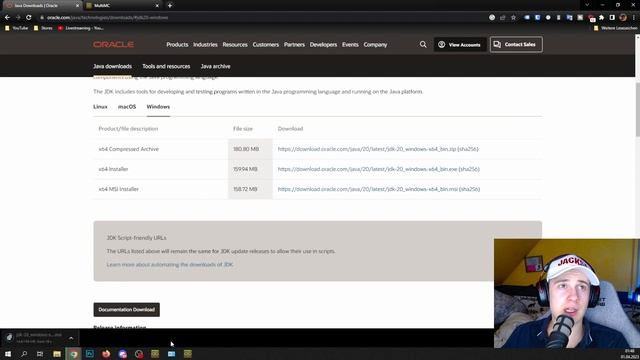The width and height of the screenshot is (640, 360).
Task: Switch to the Linux tab
Action: coord(100,107)
